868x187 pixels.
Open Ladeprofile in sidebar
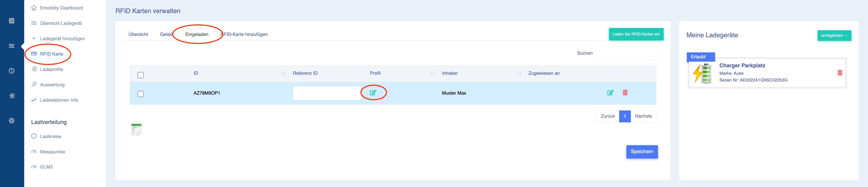tap(52, 69)
